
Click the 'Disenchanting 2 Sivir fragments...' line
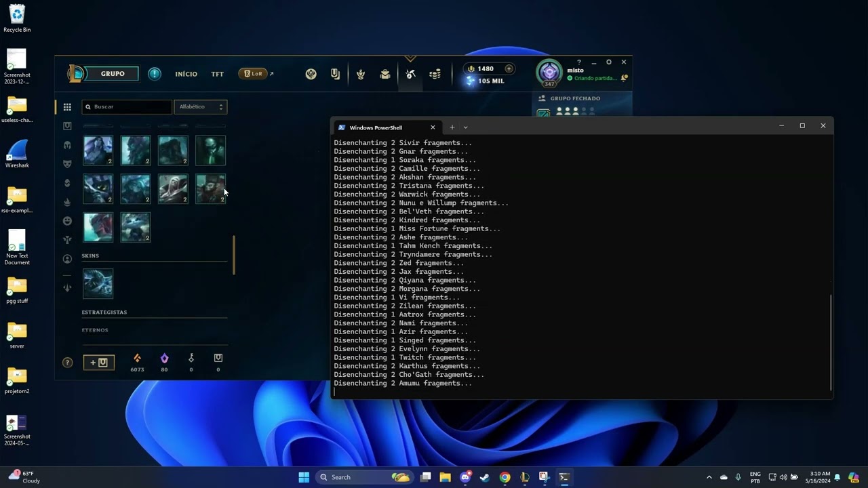tap(403, 143)
